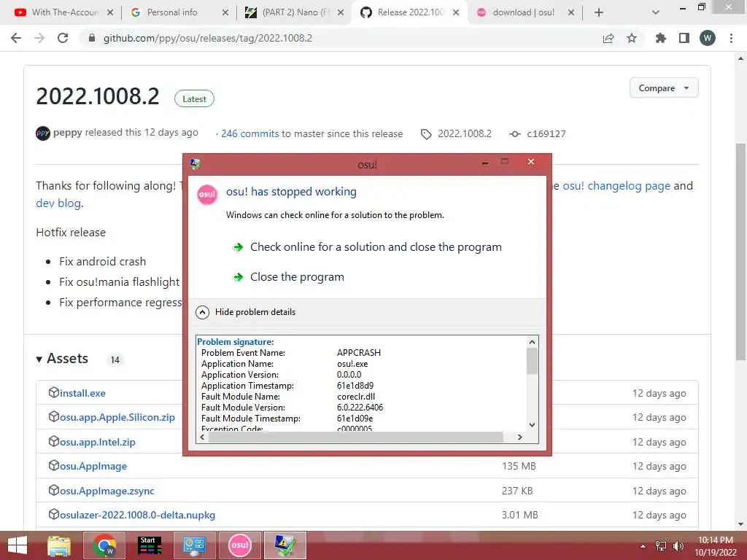Viewport: 747px width, 560px height.
Task: Select the coreclr.dll fault module text
Action: (356, 397)
